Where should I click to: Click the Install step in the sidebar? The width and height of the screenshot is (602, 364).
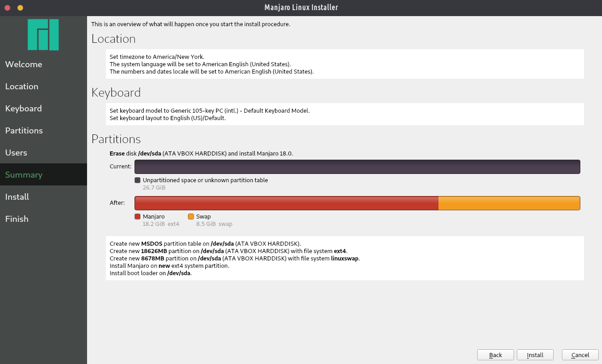(x=17, y=197)
